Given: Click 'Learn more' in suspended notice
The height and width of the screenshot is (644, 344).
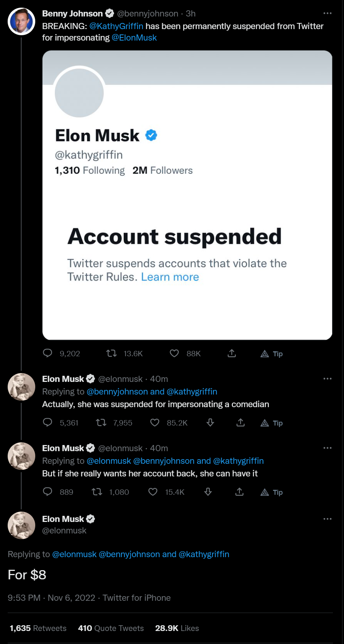Looking at the screenshot, I should coord(170,277).
